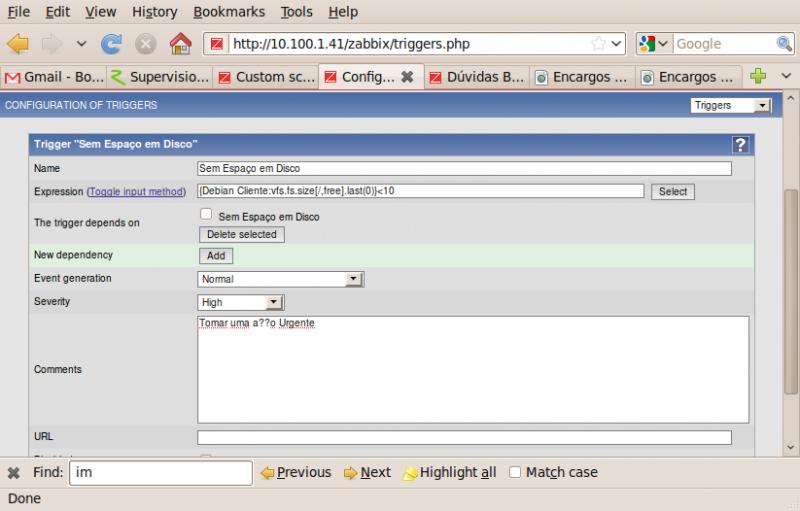The image size is (800, 511).
Task: Go back with the Back arrow
Action: [18, 44]
